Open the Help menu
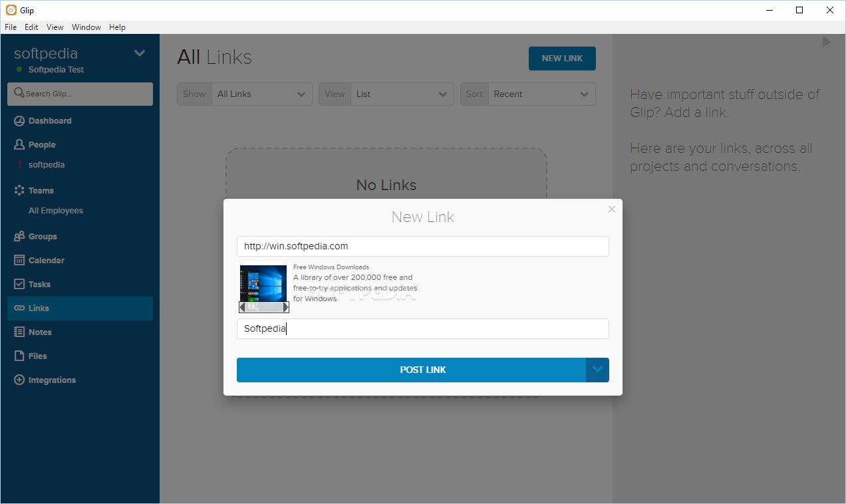This screenshot has height=504, width=846. click(x=117, y=27)
